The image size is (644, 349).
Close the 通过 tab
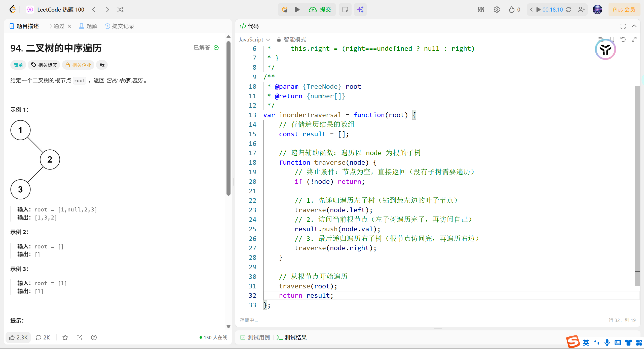coord(69,26)
